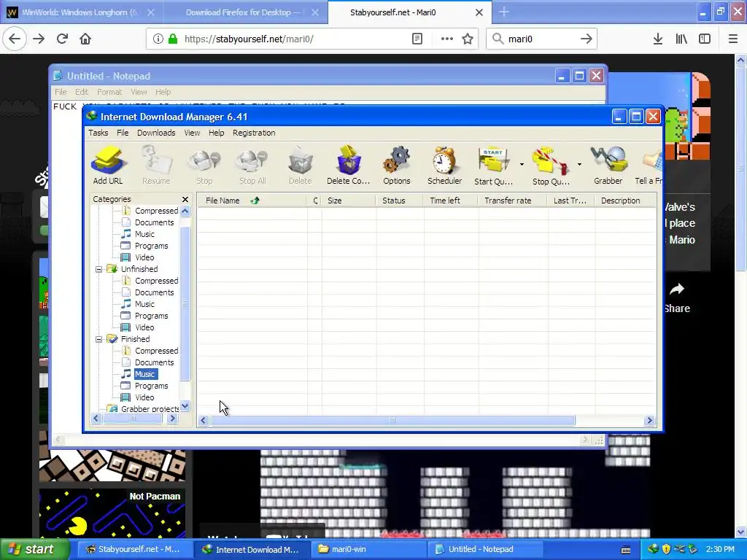Screen dimensions: 747x560
Task: Open the Tasks menu in IDM
Action: (x=98, y=133)
